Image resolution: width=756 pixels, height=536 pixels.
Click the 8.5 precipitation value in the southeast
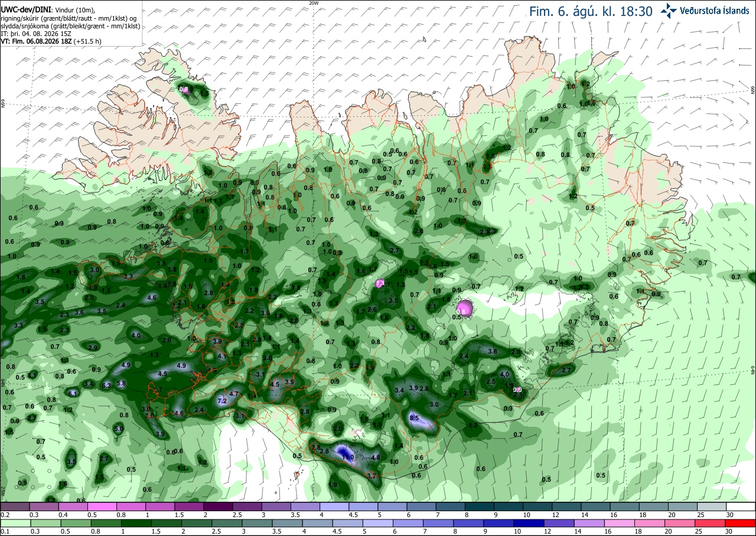[414, 418]
